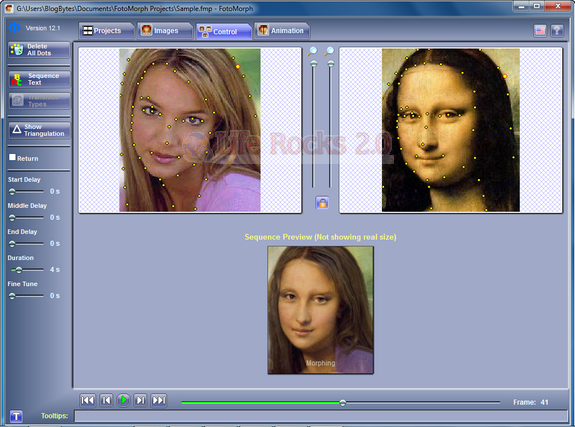This screenshot has width=575, height=427.
Task: Click the language flag icon
Action: (540, 31)
